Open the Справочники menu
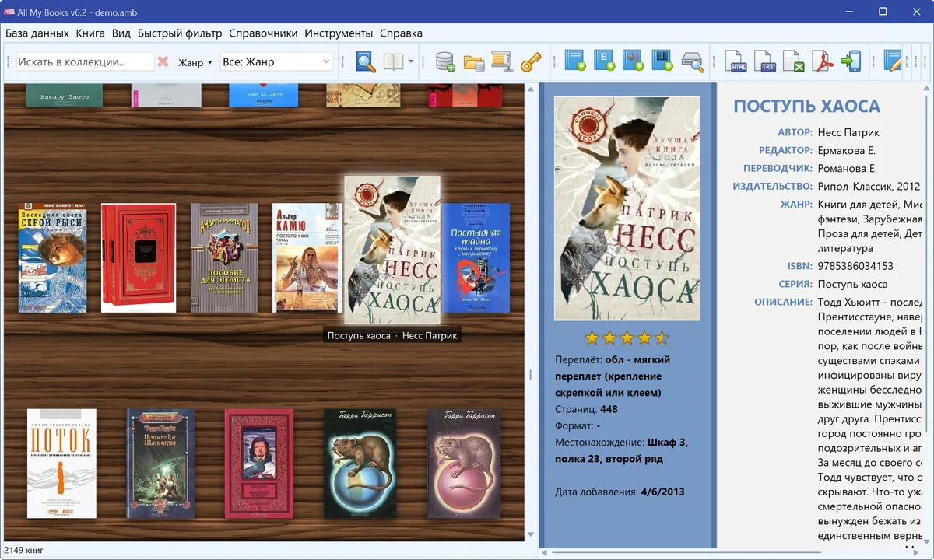This screenshot has width=934, height=560. [x=263, y=33]
